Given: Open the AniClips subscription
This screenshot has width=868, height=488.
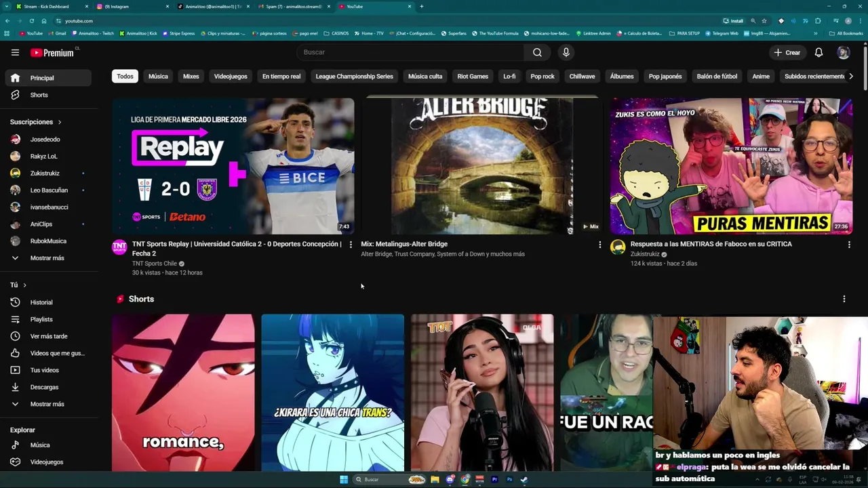Looking at the screenshot, I should tap(48, 224).
